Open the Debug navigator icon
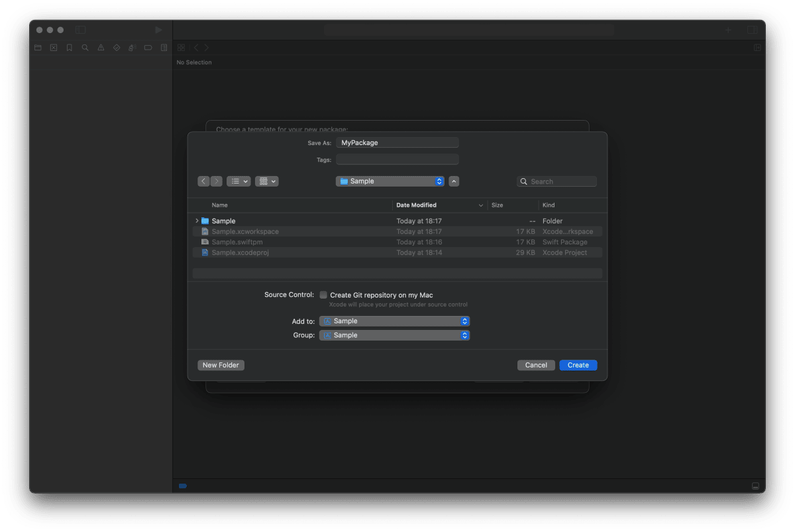The image size is (795, 532). [x=132, y=48]
